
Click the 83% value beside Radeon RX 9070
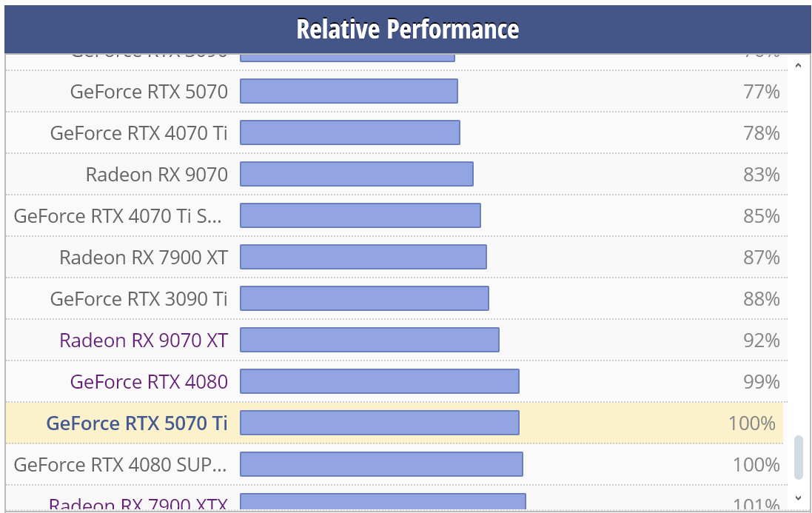761,175
